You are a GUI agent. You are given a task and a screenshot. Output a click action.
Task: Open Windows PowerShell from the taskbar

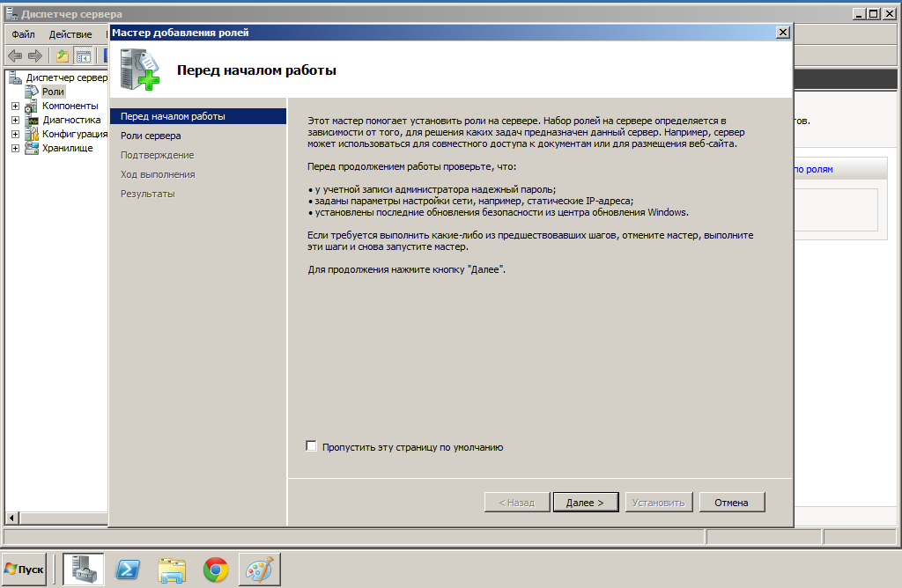[x=127, y=570]
